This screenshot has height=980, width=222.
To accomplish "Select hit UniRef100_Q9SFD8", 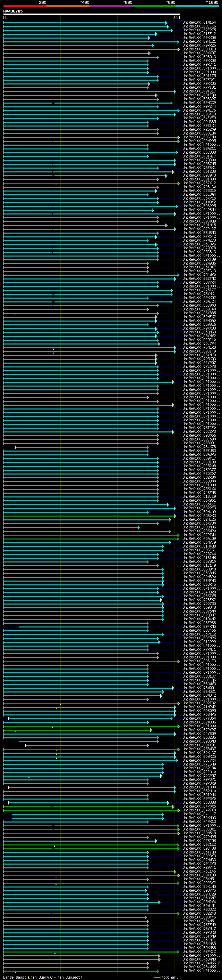I will 199,848.
